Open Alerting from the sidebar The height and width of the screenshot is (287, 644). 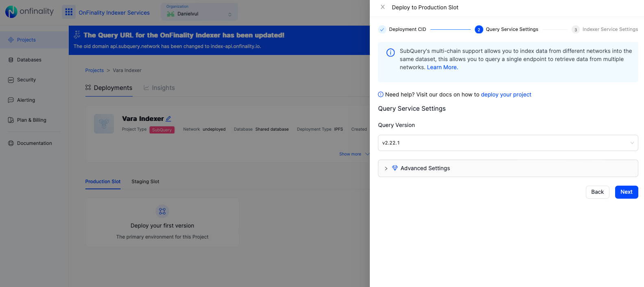click(x=26, y=100)
